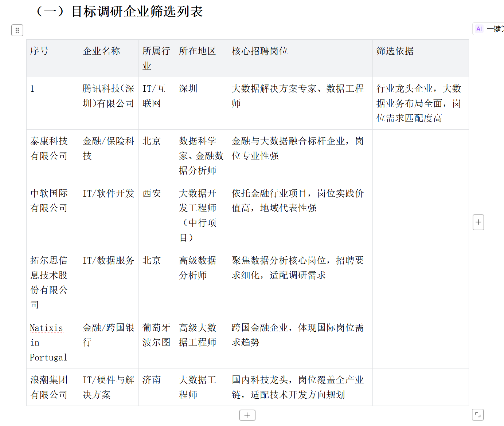This screenshot has width=504, height=426.
Task: Add a column with the right-side plus button
Action: point(478,222)
